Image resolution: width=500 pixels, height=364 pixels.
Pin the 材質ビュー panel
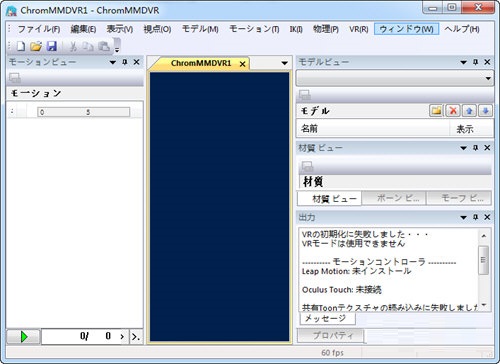tap(476, 147)
